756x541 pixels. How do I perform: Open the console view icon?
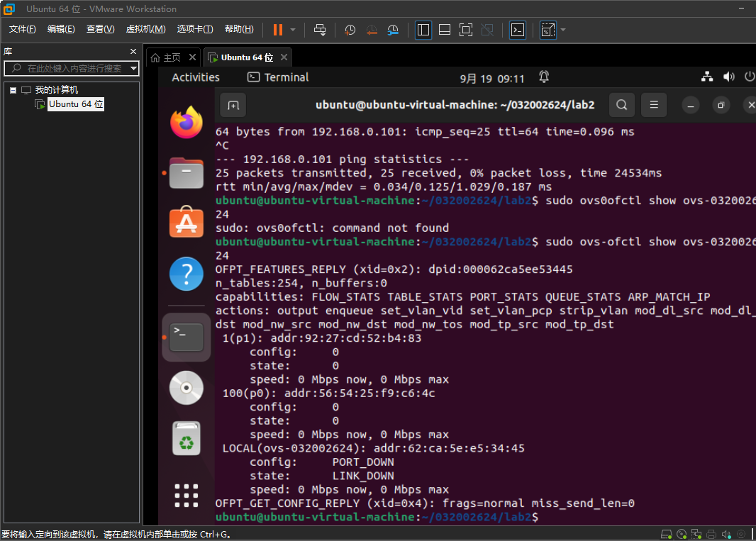pyautogui.click(x=518, y=30)
